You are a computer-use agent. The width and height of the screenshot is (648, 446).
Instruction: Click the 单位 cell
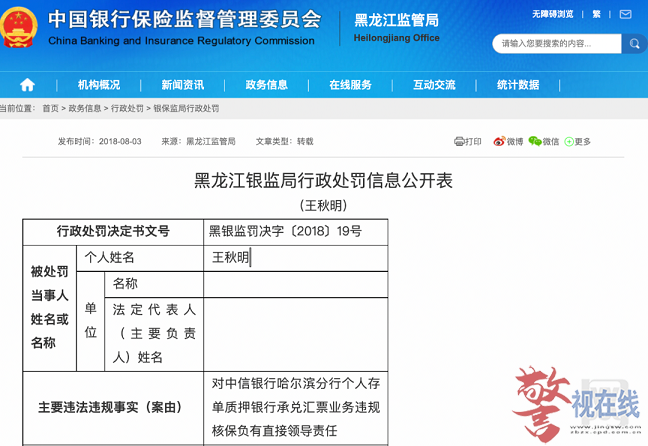coord(91,321)
